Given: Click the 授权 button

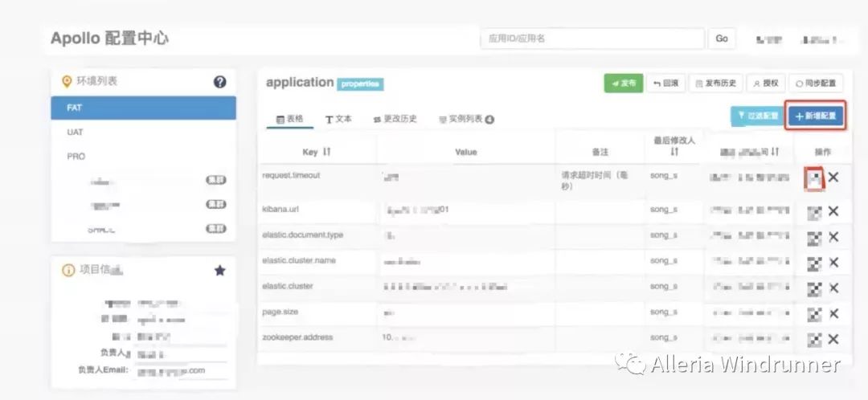Looking at the screenshot, I should tap(766, 83).
